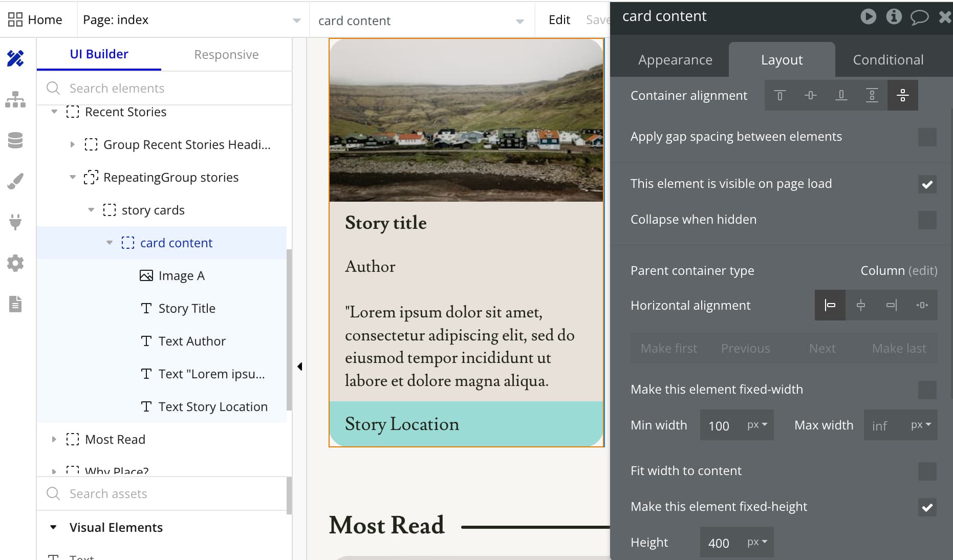Open the Data tab database icon

click(15, 140)
